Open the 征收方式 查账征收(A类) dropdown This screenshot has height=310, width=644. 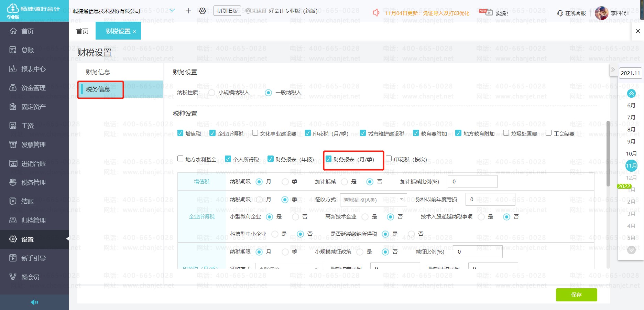click(373, 200)
